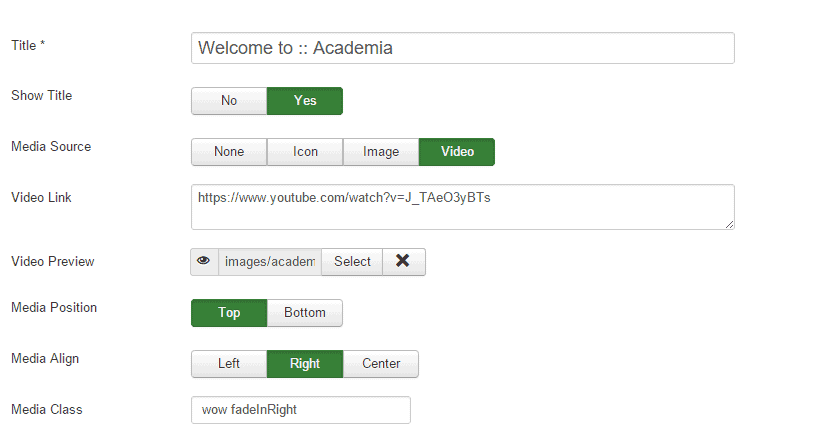Set Show Title to No
The image size is (837, 433).
tap(229, 101)
